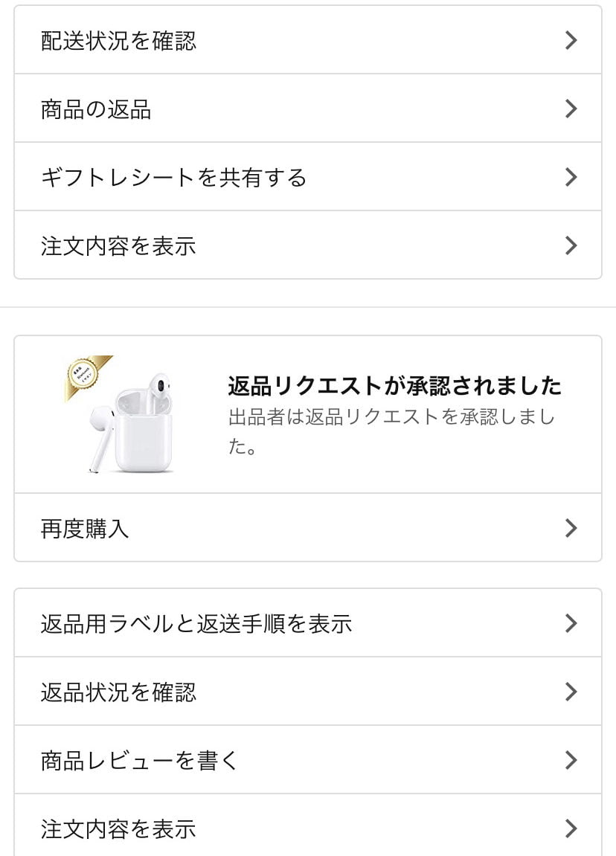This screenshot has width=616, height=856.
Task: Expand the arrow next to 返品用ラベルと返送手順を表示
Action: point(571,623)
